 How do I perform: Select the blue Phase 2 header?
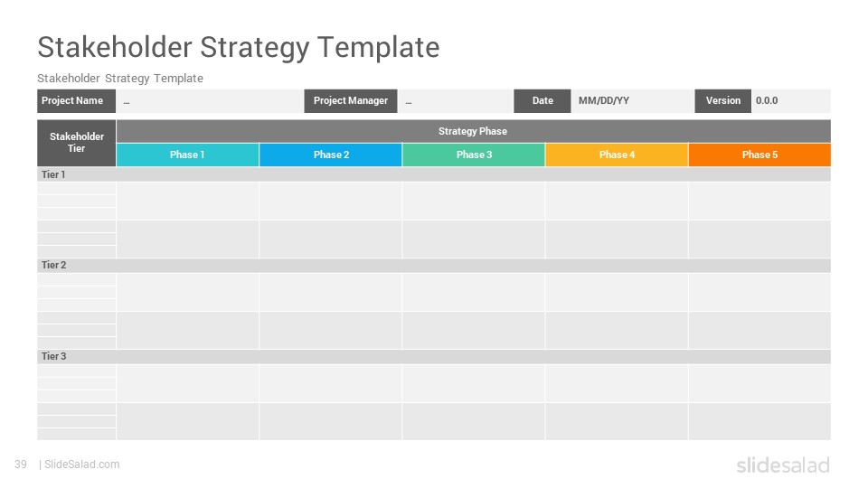click(331, 155)
